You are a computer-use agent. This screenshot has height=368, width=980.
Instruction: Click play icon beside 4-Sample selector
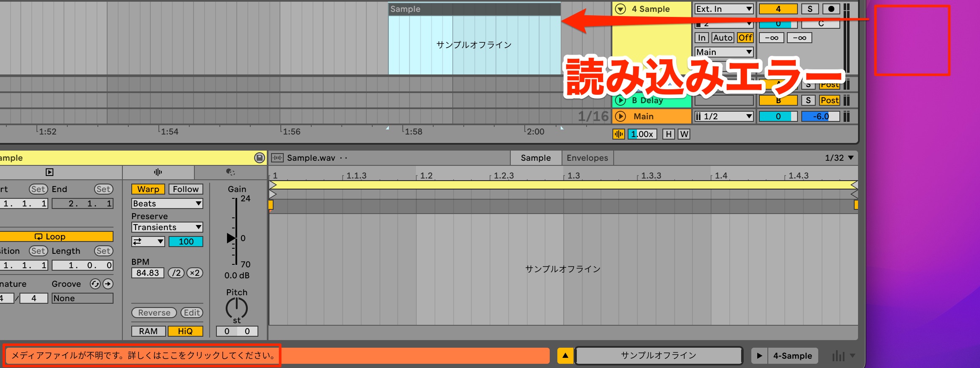pyautogui.click(x=759, y=356)
